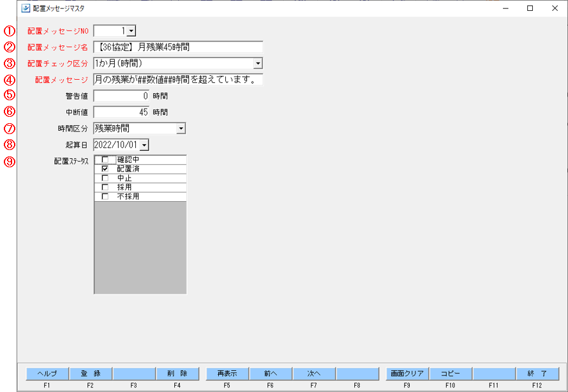Go to next record with 次へ

314,373
